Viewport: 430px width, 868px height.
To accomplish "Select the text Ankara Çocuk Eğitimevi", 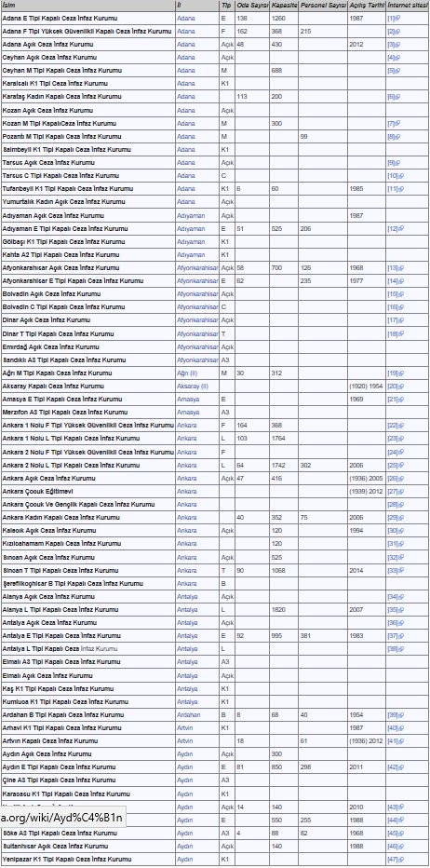I will coord(38,491).
